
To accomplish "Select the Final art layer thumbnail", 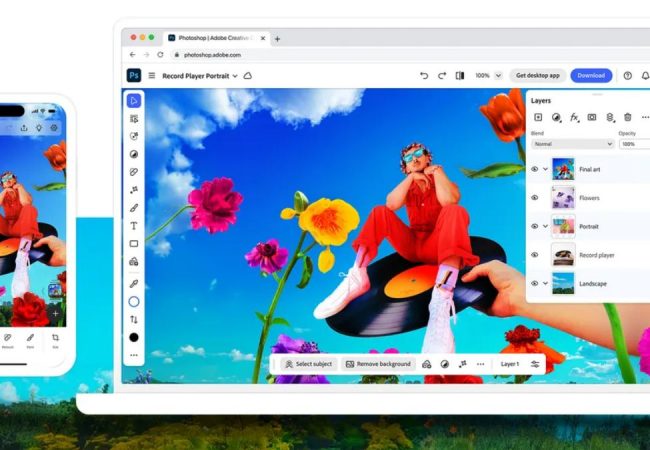I will (563, 169).
